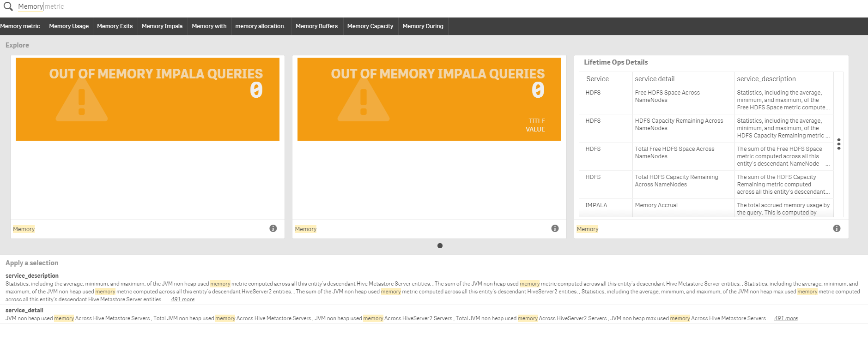Open info for first Impala queries card

click(273, 228)
